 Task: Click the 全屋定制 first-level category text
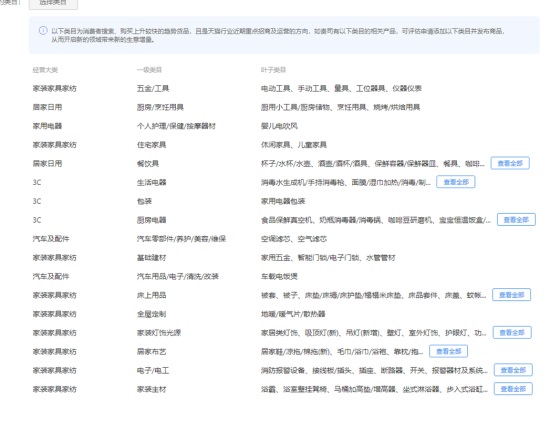click(x=151, y=314)
